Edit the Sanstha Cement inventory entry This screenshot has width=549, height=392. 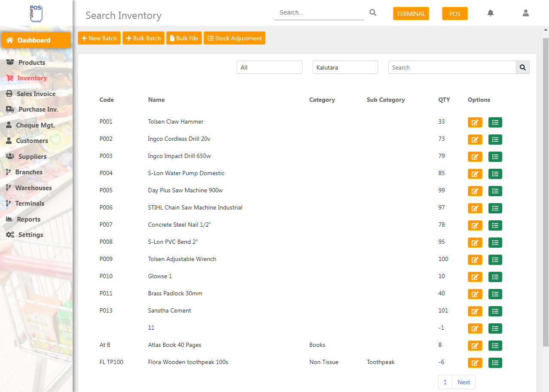tap(475, 311)
